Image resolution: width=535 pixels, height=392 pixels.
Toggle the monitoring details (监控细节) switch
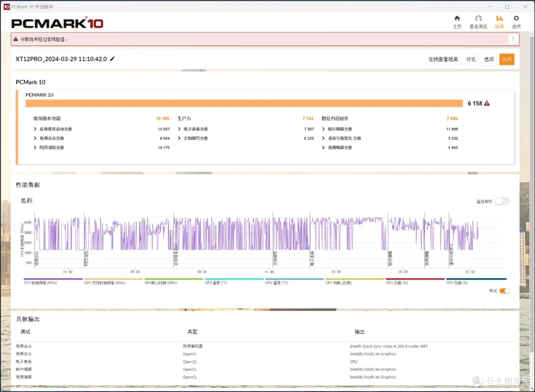(x=502, y=201)
